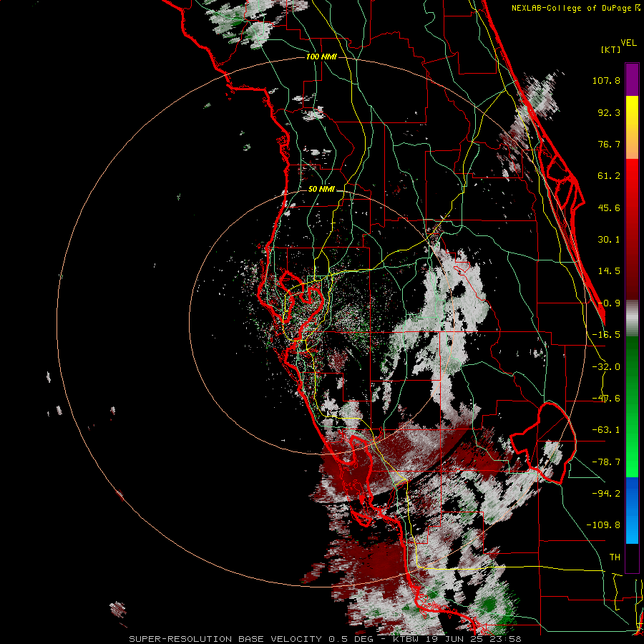Click the 100 NMI range ring label
This screenshot has height=644, width=644.
(x=321, y=57)
